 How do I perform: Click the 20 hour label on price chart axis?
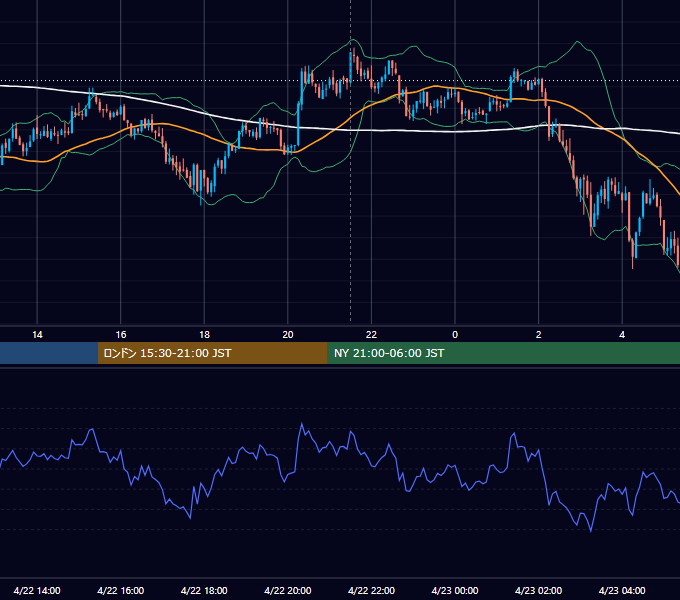tap(288, 335)
